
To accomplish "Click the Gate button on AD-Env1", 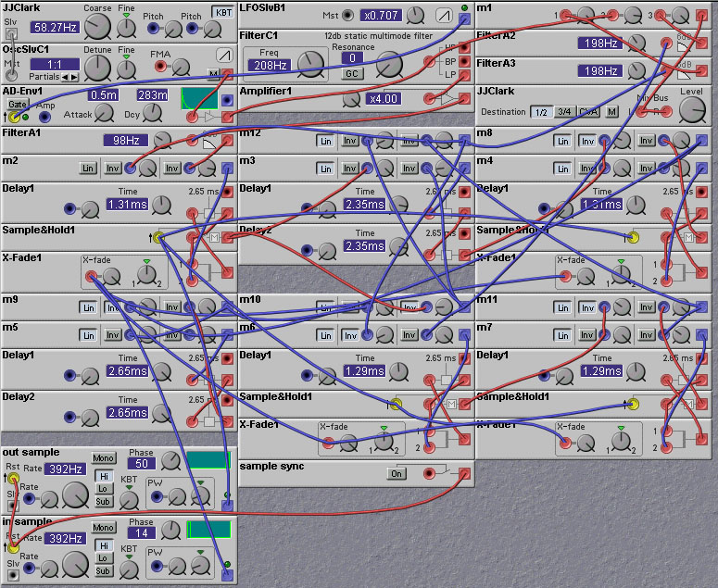I will coord(17,104).
